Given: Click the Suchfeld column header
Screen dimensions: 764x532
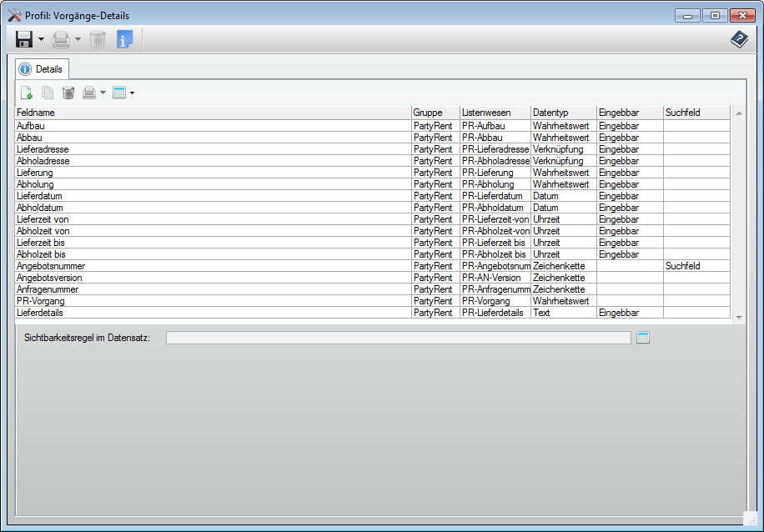Looking at the screenshot, I should [x=696, y=113].
